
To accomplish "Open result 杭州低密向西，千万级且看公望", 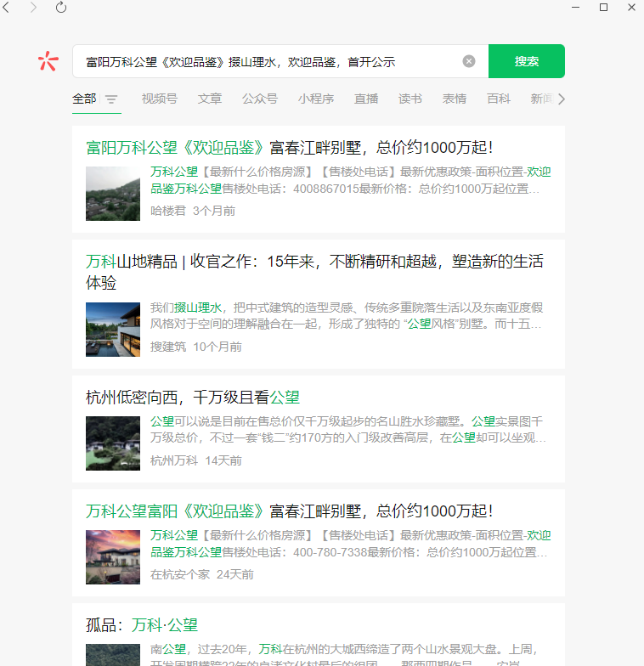I will point(193,398).
